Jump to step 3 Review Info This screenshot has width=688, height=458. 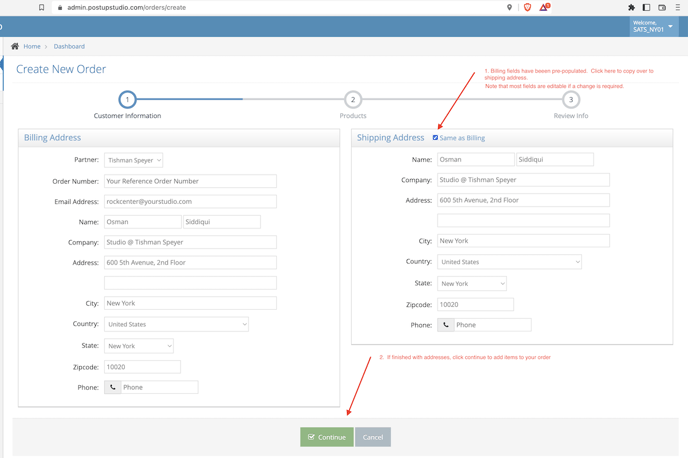point(571,100)
